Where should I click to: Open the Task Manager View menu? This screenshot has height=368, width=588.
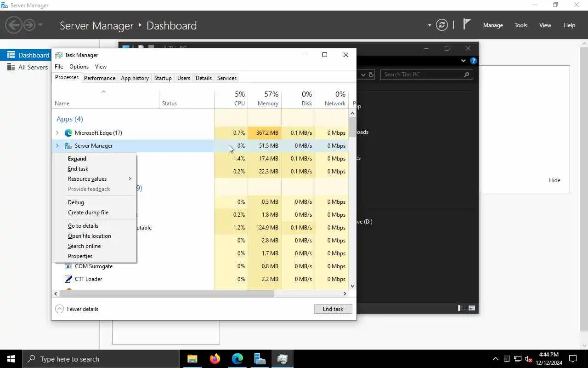point(101,67)
